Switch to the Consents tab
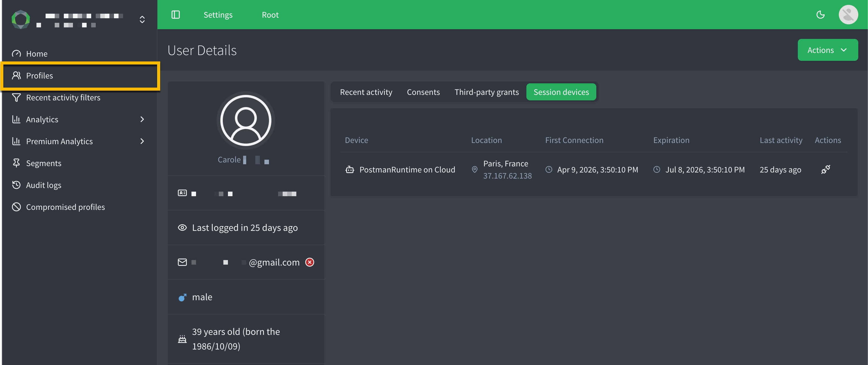The width and height of the screenshot is (868, 365). point(423,92)
